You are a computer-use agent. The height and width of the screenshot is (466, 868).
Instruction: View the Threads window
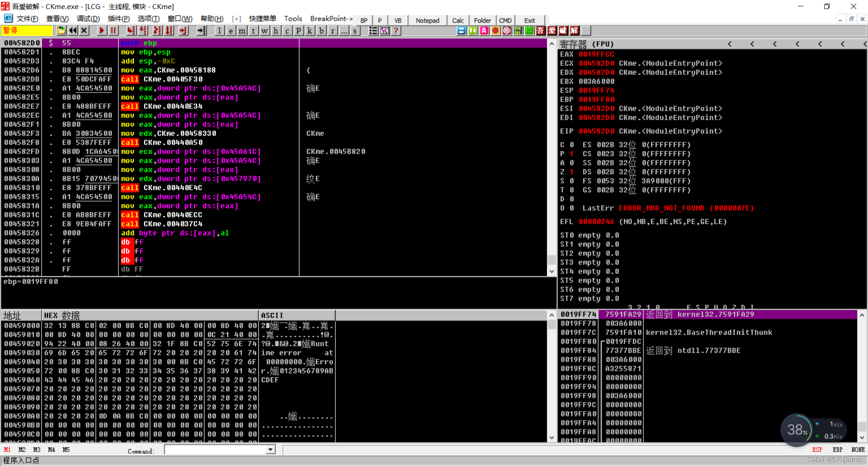(x=253, y=30)
